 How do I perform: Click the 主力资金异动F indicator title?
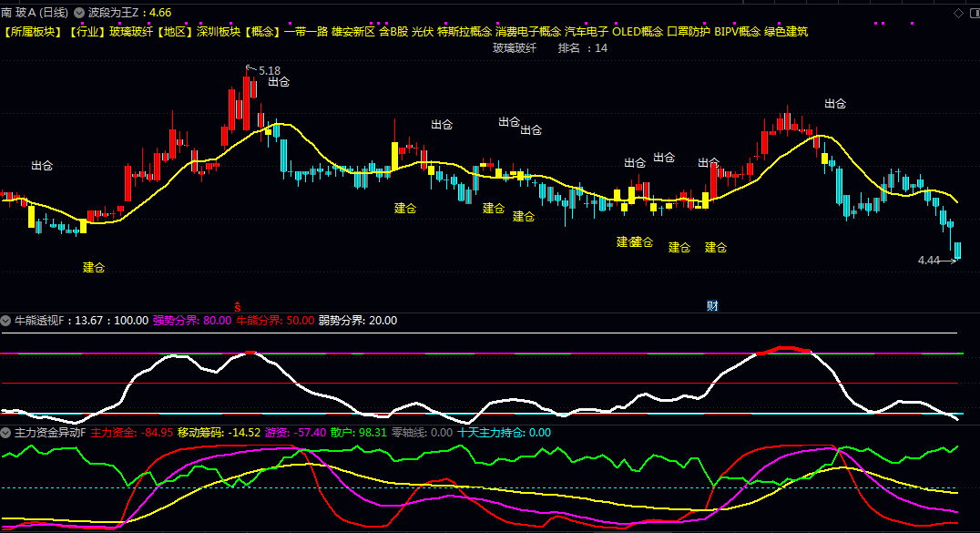50,432
